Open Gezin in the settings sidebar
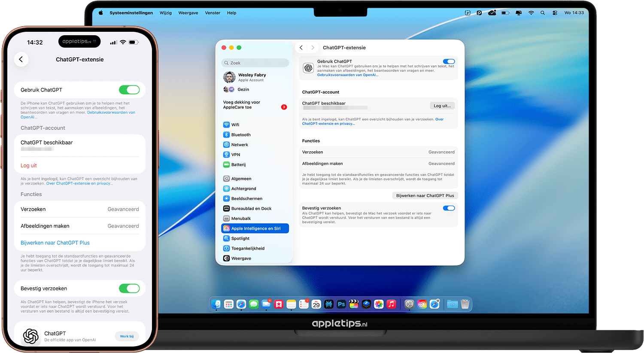 pyautogui.click(x=236, y=89)
